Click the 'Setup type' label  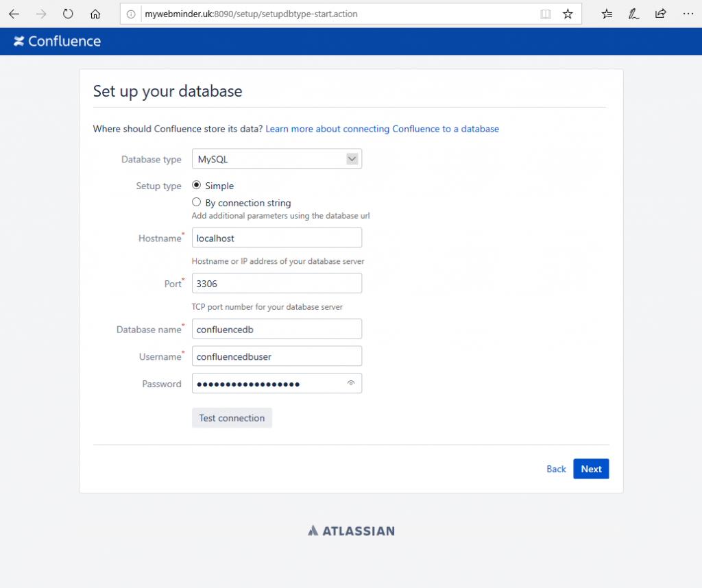pos(158,186)
